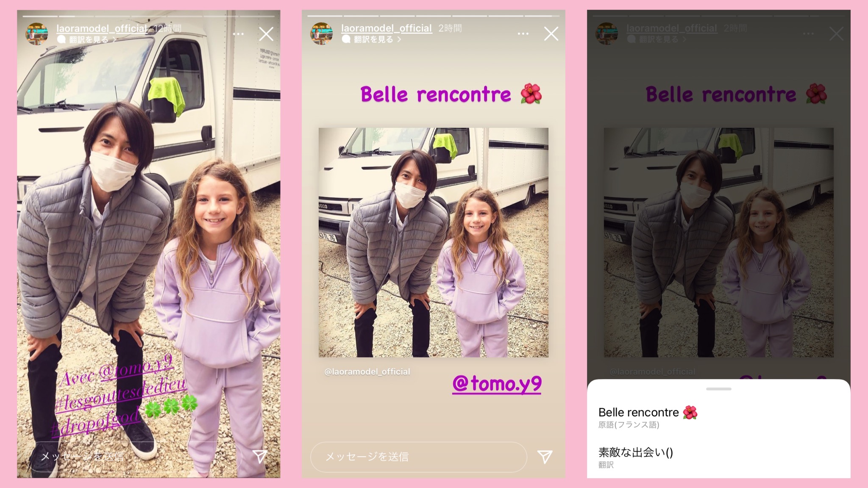
Task: Open the embedded shared photo post
Action: 433,242
